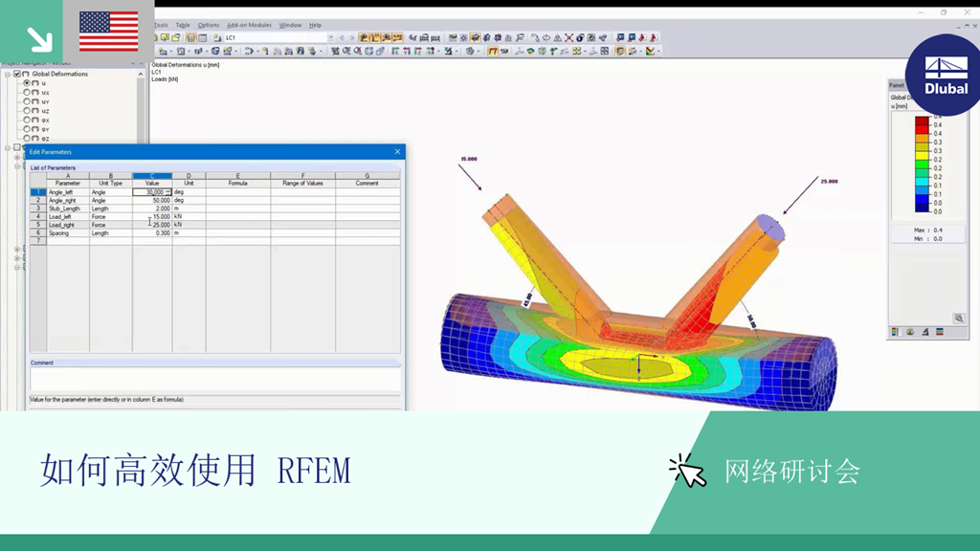Go to previous load case arrow
This screenshot has height=551, width=980.
coord(342,37)
